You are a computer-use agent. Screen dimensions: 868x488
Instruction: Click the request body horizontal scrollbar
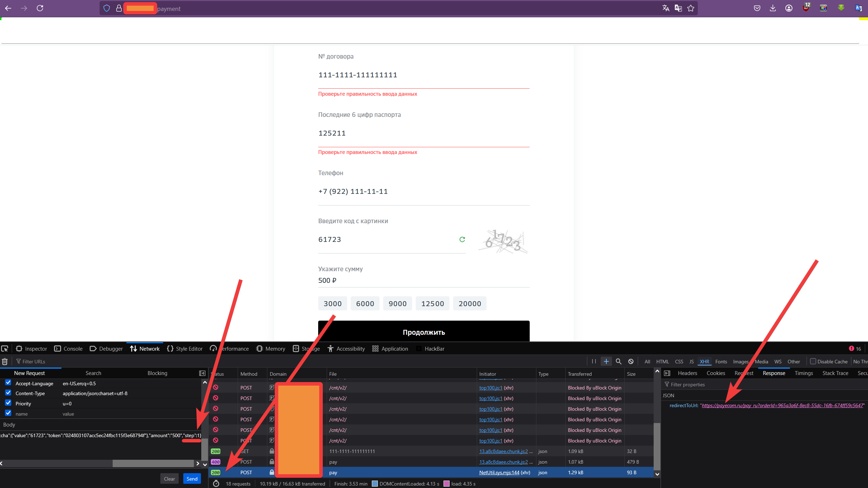click(x=153, y=463)
